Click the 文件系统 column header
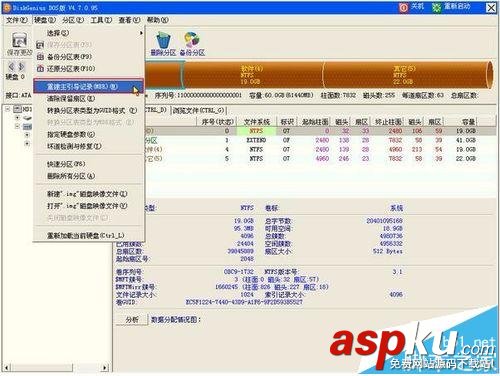The height and width of the screenshot is (376, 500). 256,122
